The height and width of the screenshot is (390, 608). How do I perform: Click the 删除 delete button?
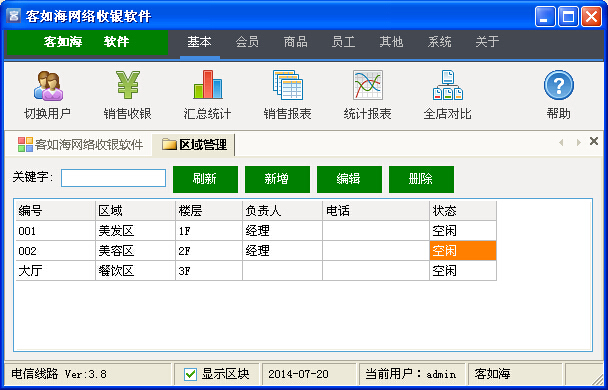tap(421, 179)
